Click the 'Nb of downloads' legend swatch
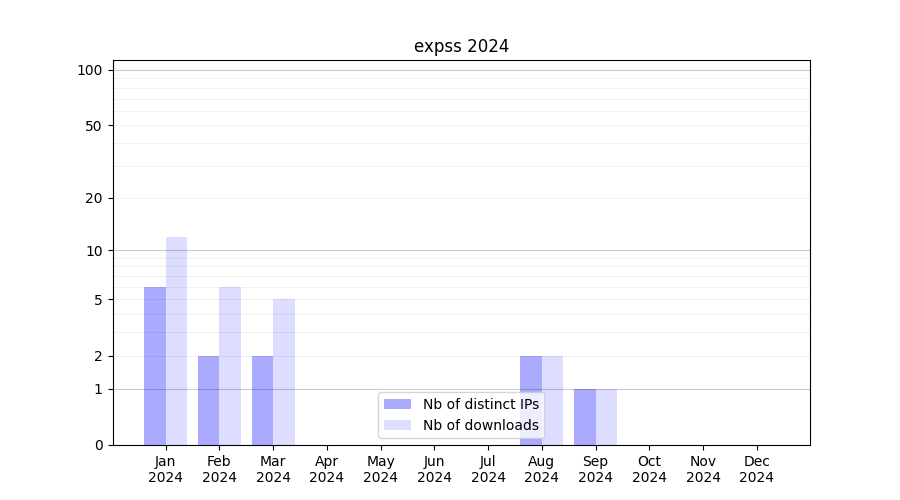This screenshot has width=900, height=500. tap(397, 425)
